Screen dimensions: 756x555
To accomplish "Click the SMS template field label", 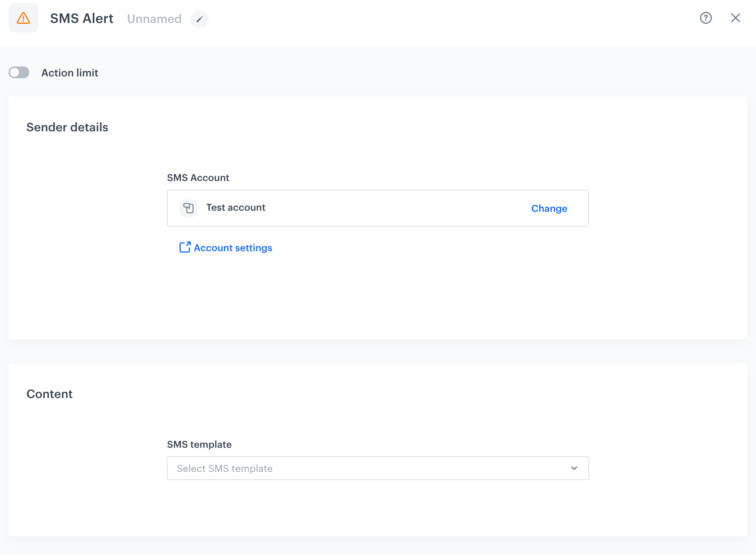I will pos(199,444).
